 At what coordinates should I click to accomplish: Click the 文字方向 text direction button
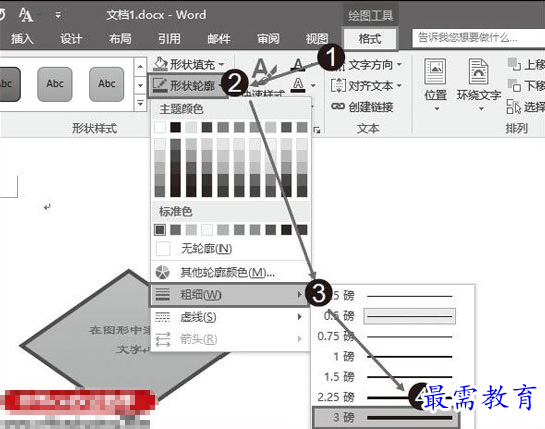point(371,65)
